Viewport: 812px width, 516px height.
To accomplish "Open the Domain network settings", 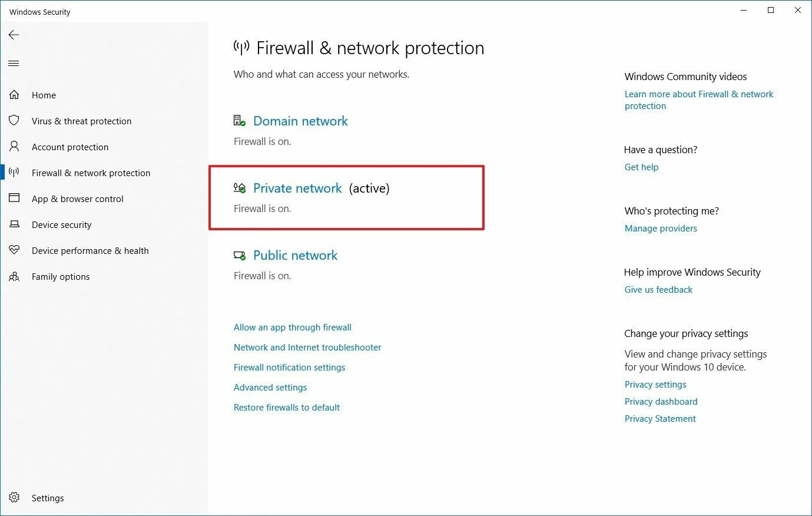I will [x=300, y=121].
